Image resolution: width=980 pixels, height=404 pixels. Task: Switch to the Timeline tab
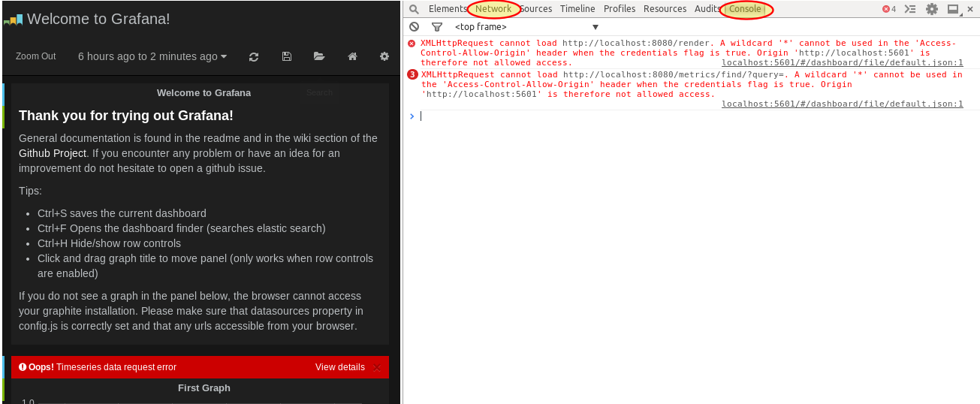click(577, 9)
